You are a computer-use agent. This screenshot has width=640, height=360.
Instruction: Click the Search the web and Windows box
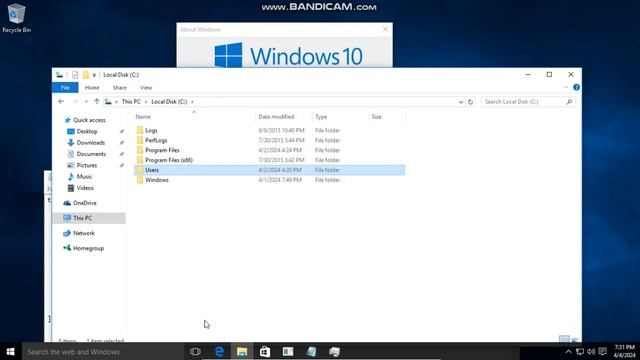coord(103,351)
